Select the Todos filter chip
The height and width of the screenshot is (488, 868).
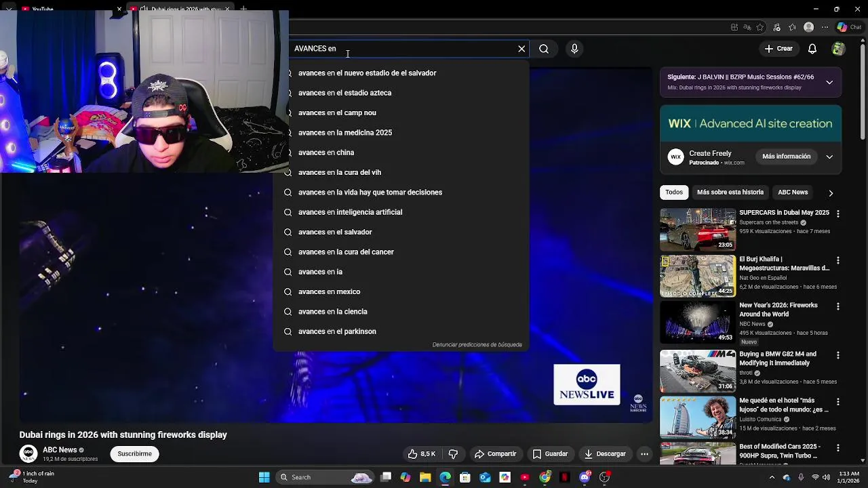674,192
